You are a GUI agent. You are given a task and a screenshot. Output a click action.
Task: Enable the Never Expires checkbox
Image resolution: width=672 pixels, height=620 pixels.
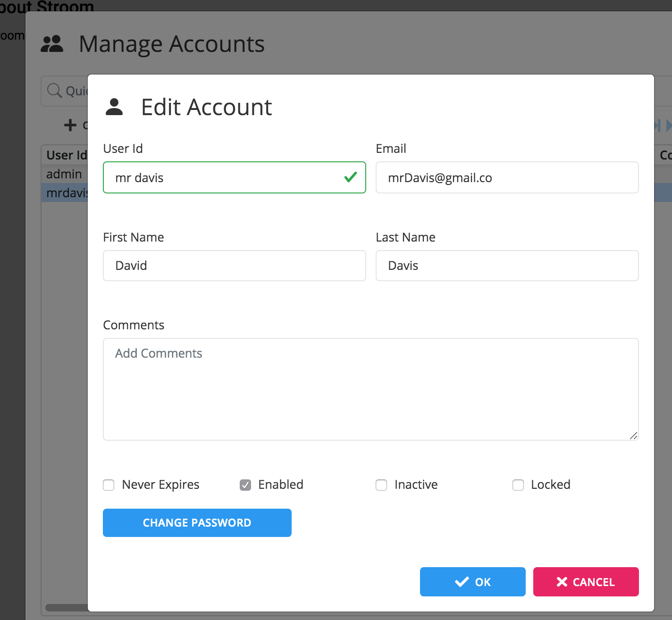tap(109, 485)
